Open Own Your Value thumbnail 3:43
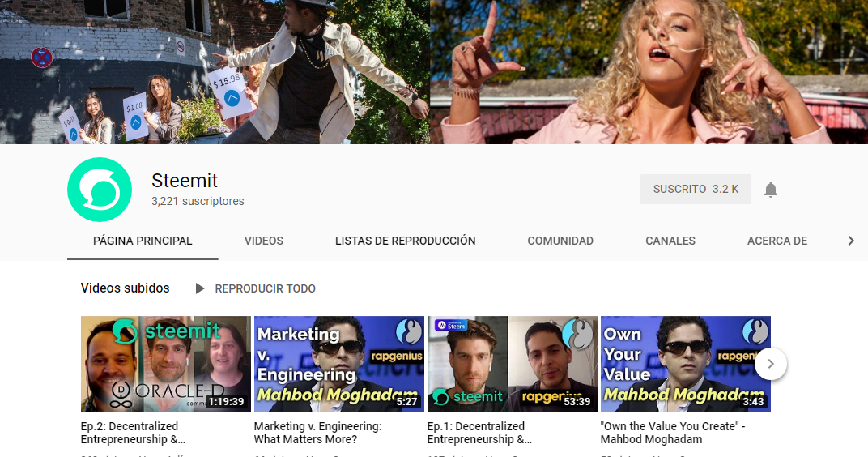 685,363
